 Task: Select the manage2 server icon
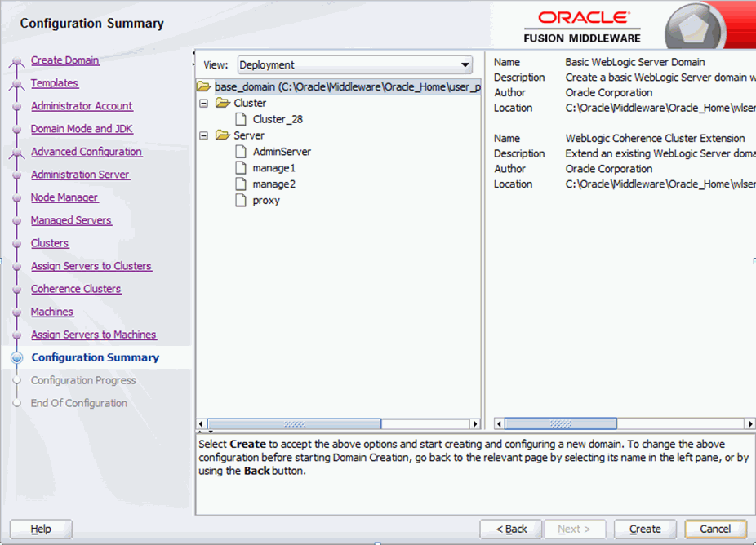(240, 184)
